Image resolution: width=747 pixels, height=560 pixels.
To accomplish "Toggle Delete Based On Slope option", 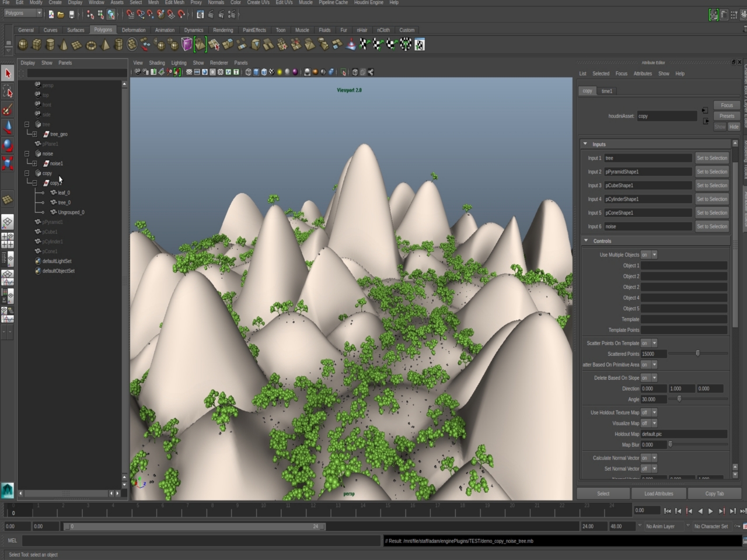I will pyautogui.click(x=650, y=378).
